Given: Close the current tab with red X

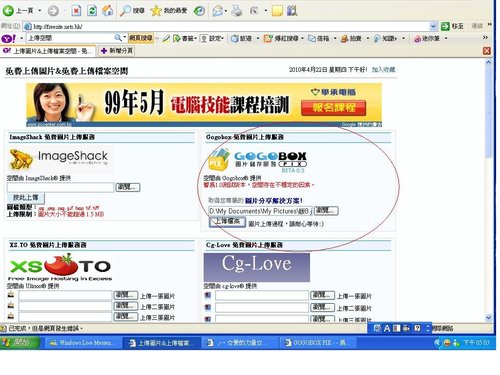Looking at the screenshot, I should pos(487,51).
